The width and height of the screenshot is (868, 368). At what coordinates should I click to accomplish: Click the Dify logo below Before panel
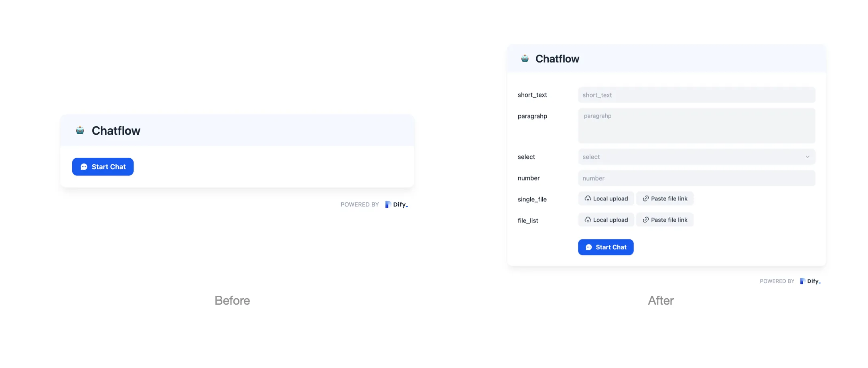(x=396, y=204)
